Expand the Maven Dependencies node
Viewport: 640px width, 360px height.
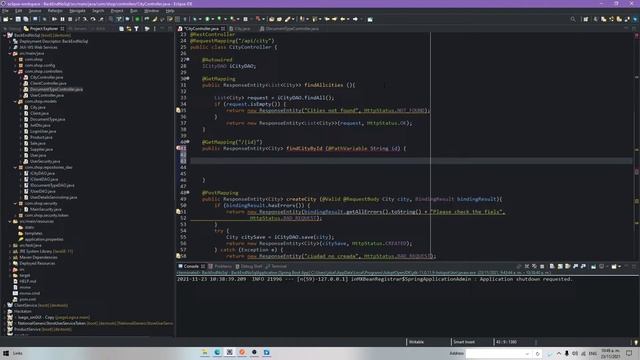click(10, 258)
